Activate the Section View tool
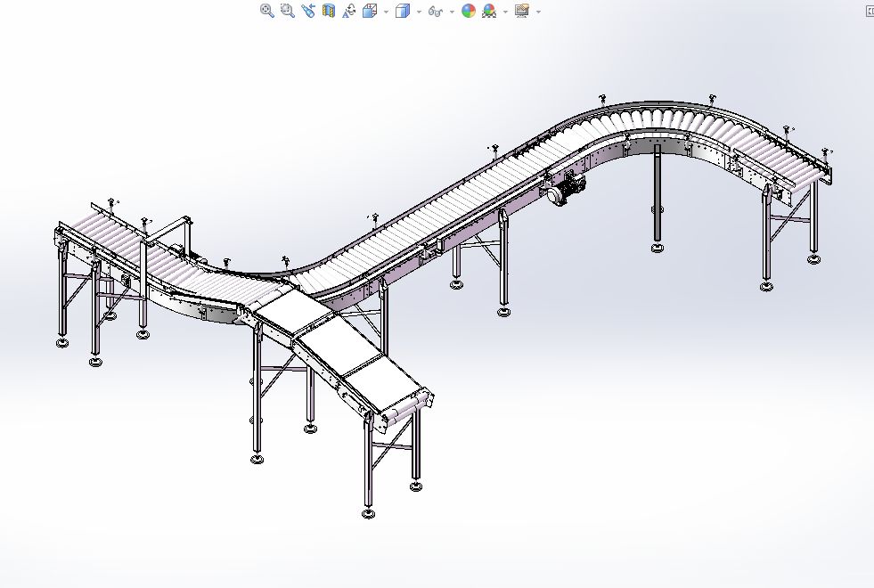 (x=329, y=11)
